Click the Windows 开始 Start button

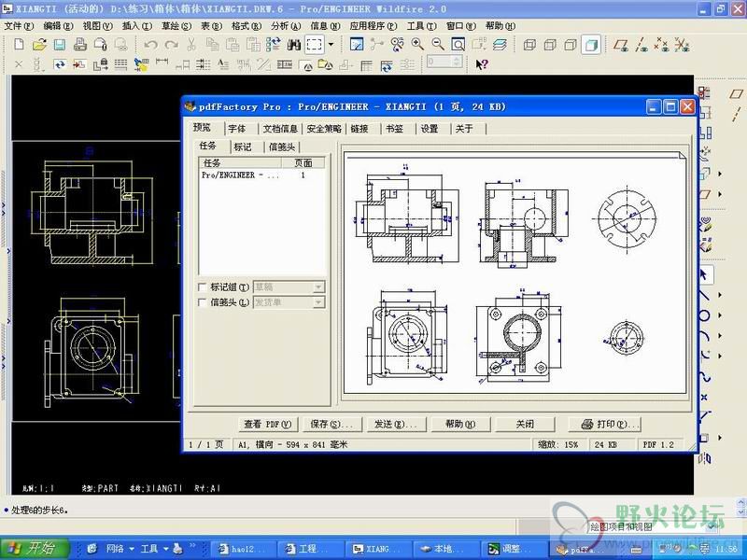(35, 549)
